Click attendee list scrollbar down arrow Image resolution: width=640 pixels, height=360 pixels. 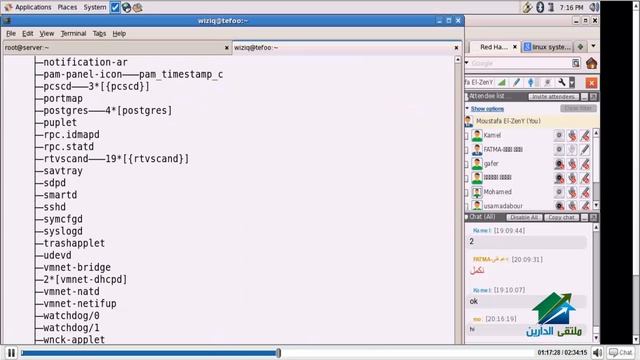click(x=596, y=206)
